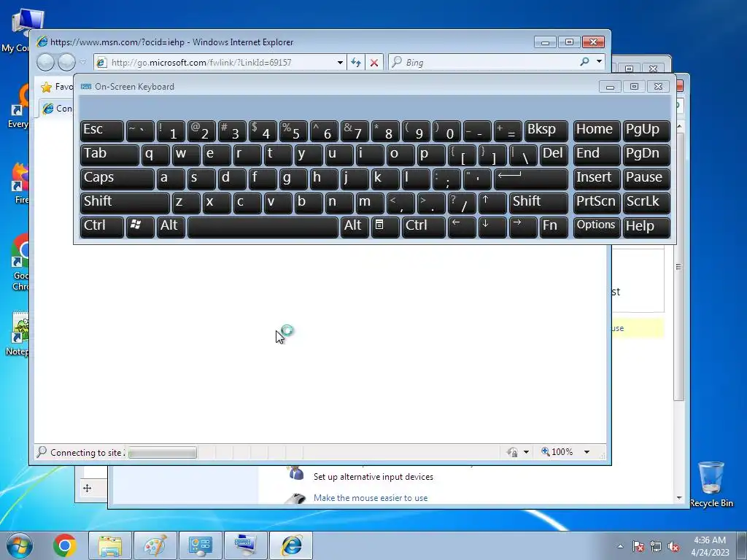Open the search provider dropdown arrow

point(600,61)
